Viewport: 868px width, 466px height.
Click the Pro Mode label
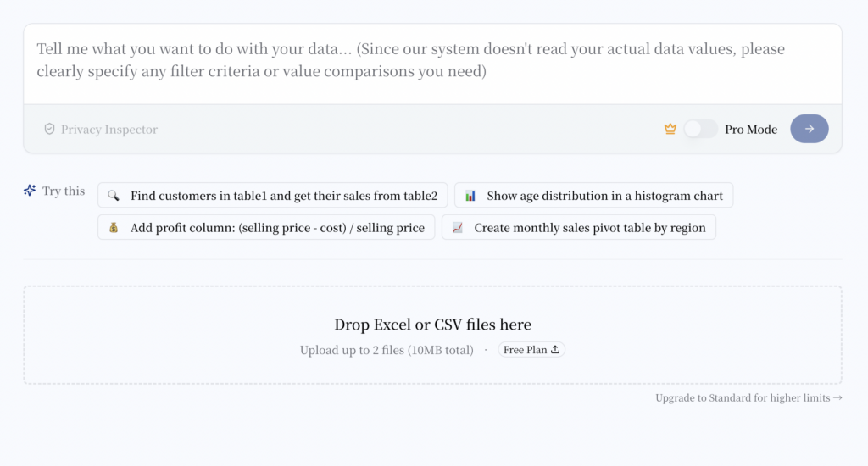click(751, 130)
